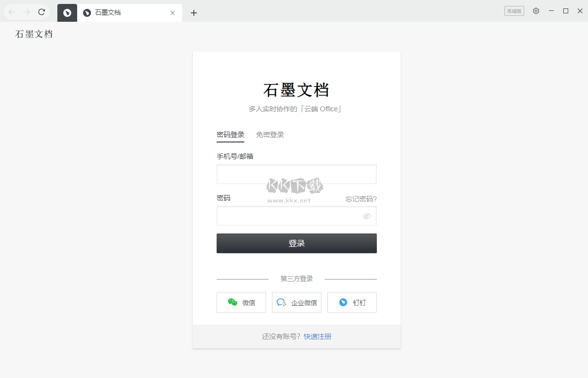This screenshot has height=378, width=588.
Task: Click the 基础版 badge
Action: point(514,10)
